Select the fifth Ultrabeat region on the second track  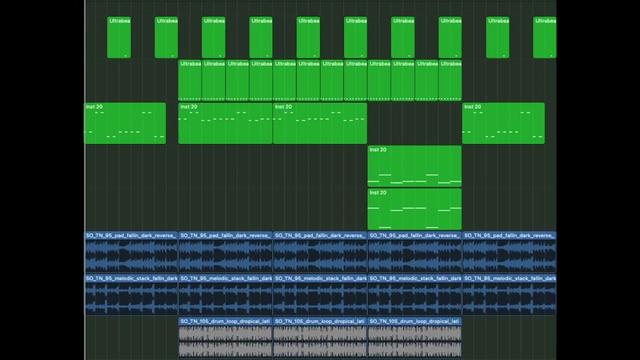(284, 80)
